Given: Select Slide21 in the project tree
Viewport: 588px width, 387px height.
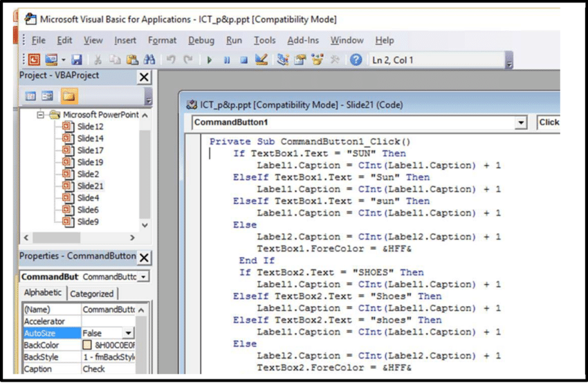Looking at the screenshot, I should point(90,186).
